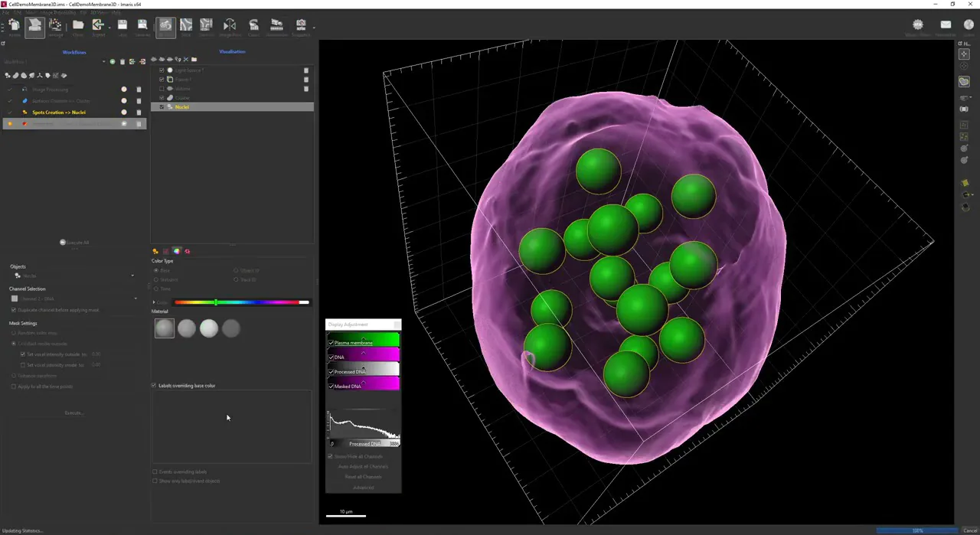Open the color wheel tab icon
Image resolution: width=980 pixels, height=535 pixels.
(x=177, y=251)
